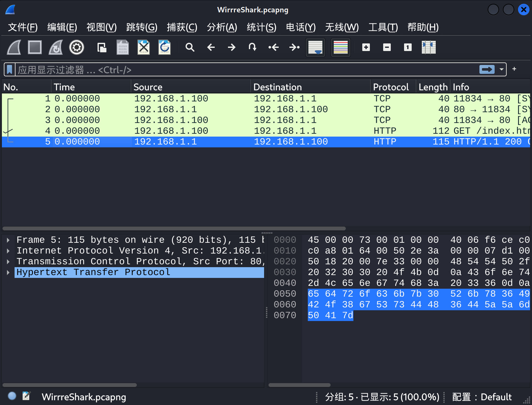Image resolution: width=532 pixels, height=405 pixels.
Task: Add a display filter button with plus
Action: coord(514,69)
